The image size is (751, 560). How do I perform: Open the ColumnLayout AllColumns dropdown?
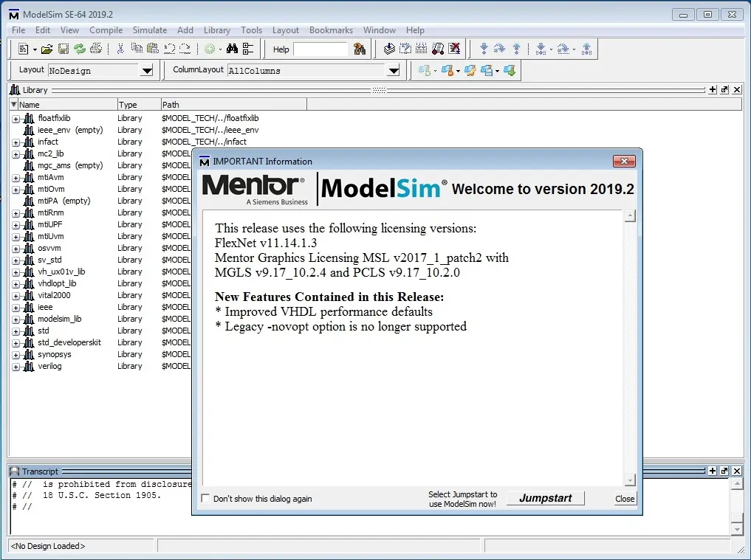tap(394, 71)
